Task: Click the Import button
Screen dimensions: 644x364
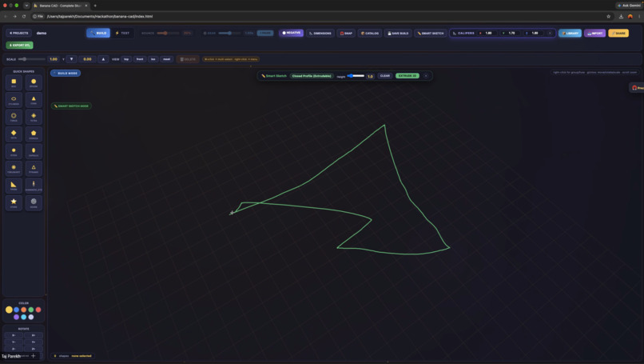Action: 594,34
